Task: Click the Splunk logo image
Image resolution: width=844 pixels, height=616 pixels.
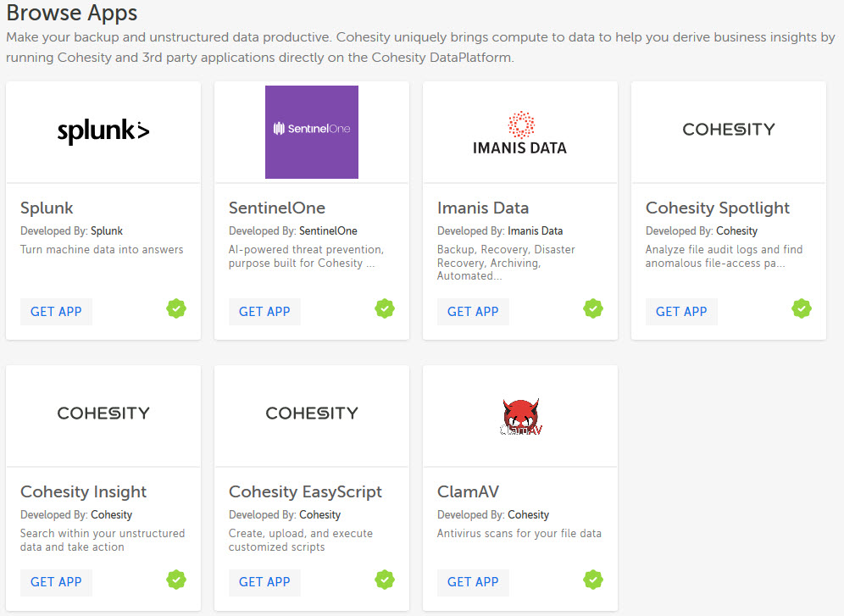Action: click(103, 131)
